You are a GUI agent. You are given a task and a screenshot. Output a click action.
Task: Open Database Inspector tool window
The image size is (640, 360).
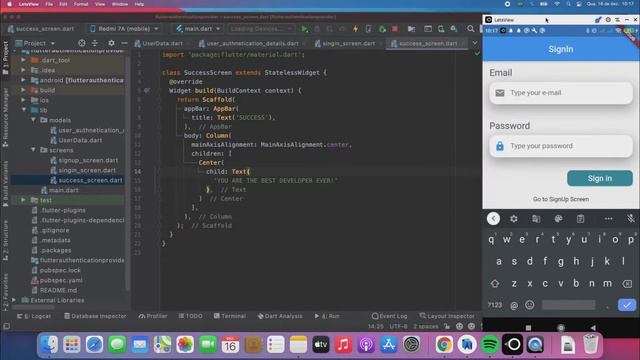click(95, 316)
